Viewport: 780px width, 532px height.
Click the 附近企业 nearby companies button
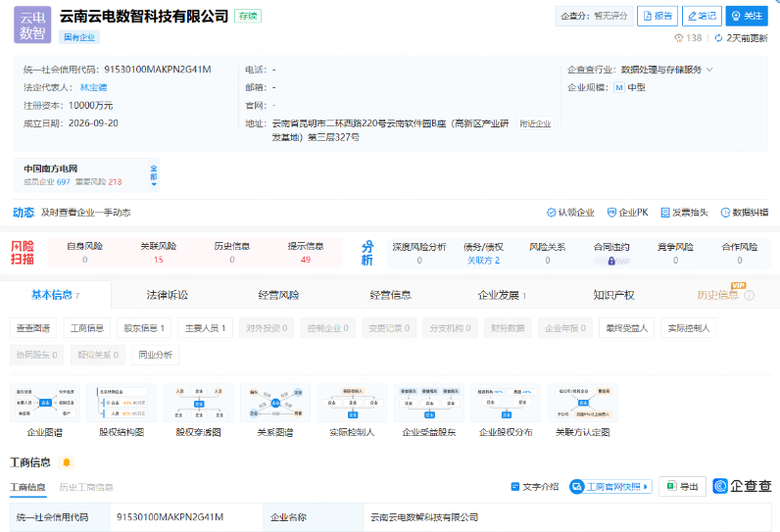coord(535,123)
